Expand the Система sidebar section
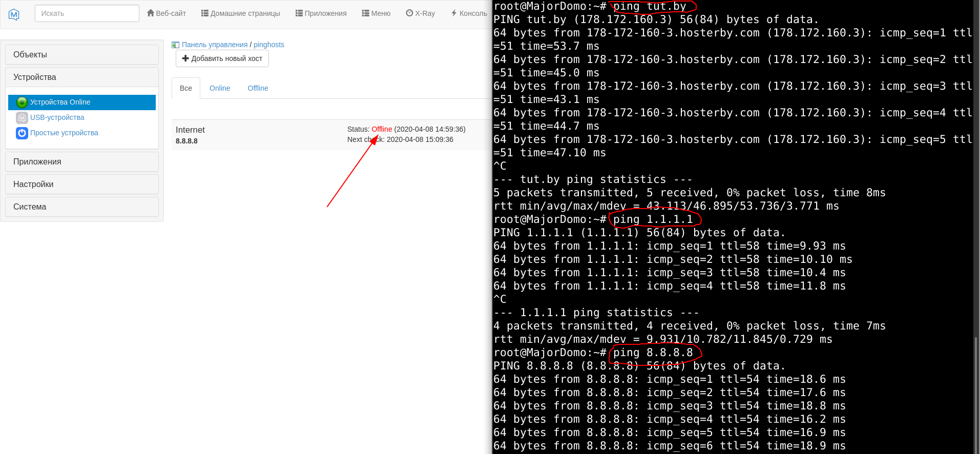Image resolution: width=980 pixels, height=454 pixels. pos(82,207)
